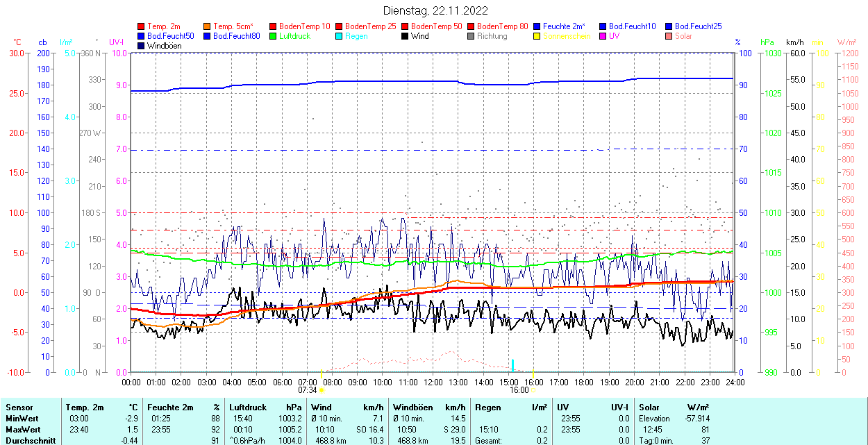Pick the salmon Solar legend color box
Viewport: 868px width, 445px height.
[x=669, y=36]
